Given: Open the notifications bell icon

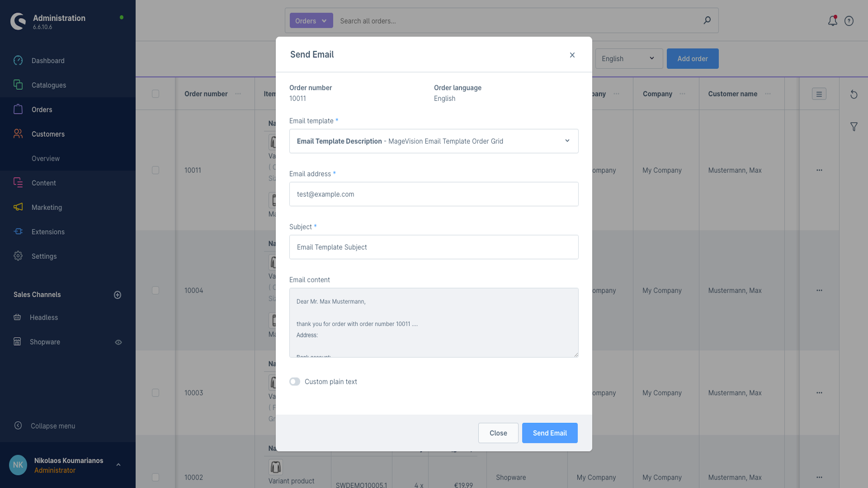Looking at the screenshot, I should coord(832,21).
